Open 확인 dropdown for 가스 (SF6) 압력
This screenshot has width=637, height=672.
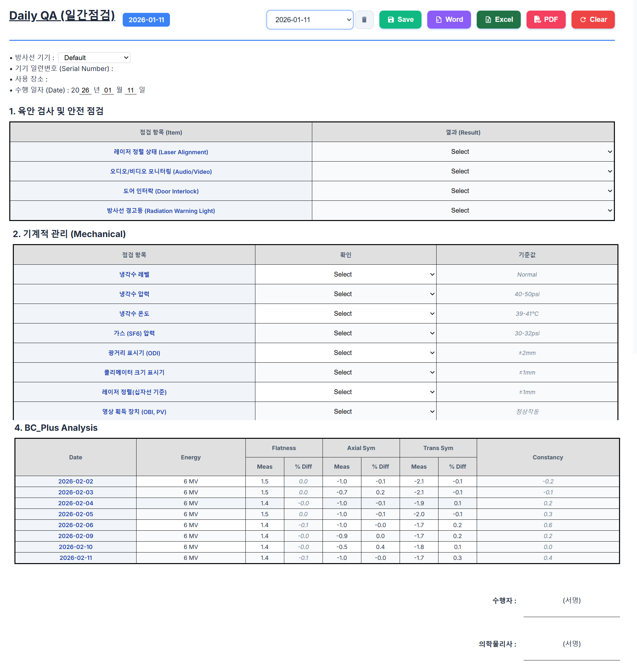346,333
